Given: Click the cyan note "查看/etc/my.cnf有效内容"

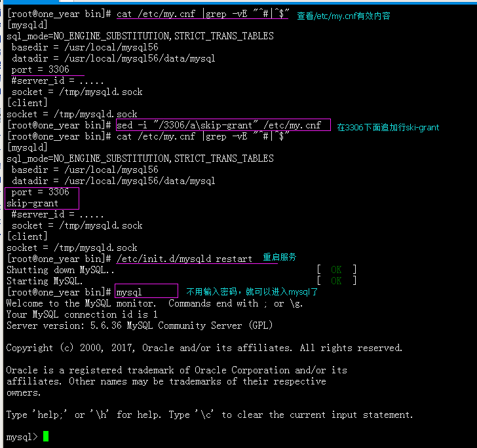Looking at the screenshot, I should (343, 16).
